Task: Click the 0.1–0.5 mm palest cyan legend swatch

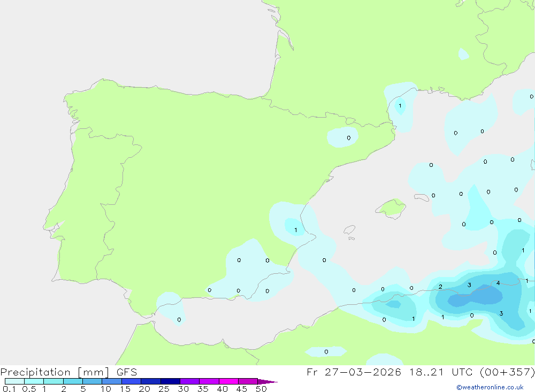Action: (x=14, y=381)
